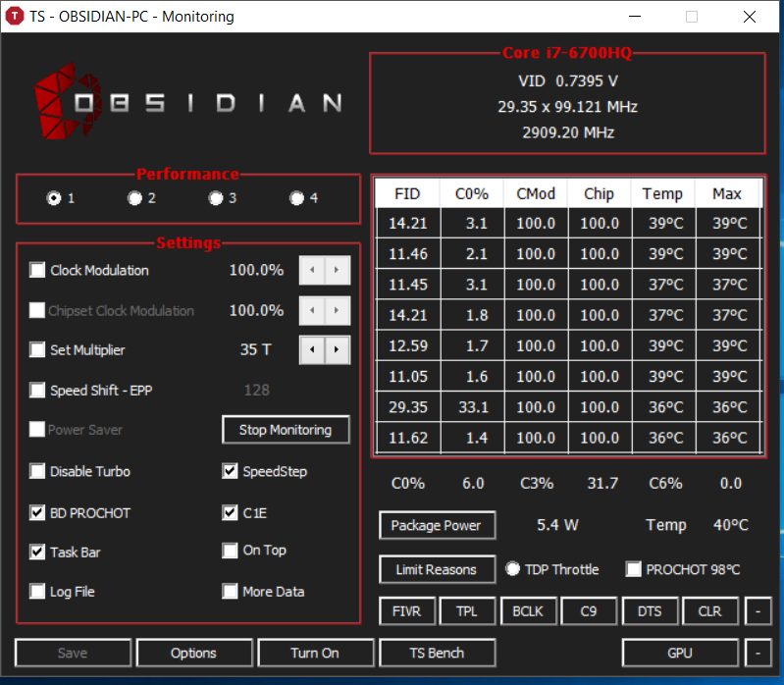Open the Options dialog

tap(194, 653)
